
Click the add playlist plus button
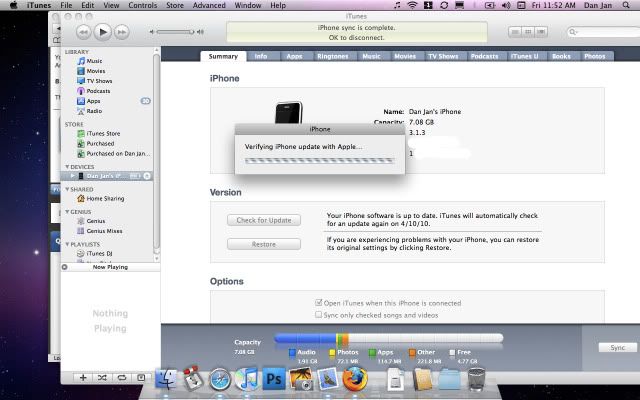(x=83, y=378)
